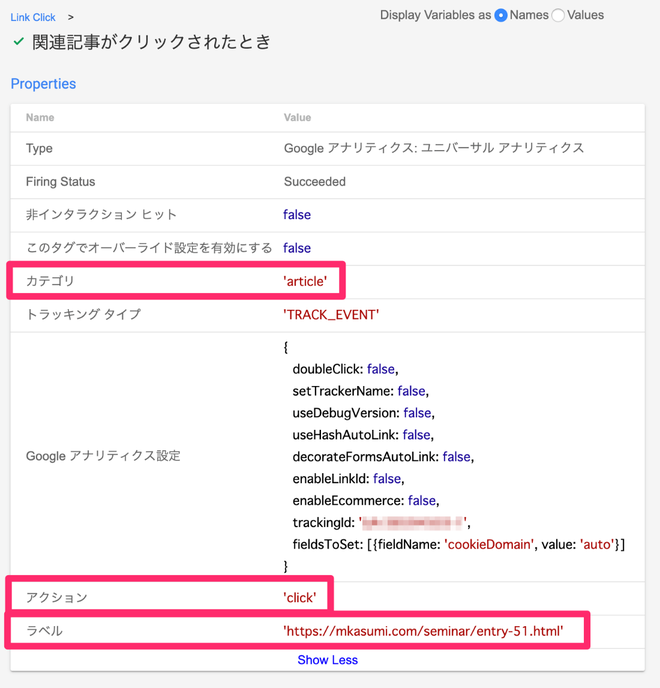Click the 'click' action value

(300, 597)
